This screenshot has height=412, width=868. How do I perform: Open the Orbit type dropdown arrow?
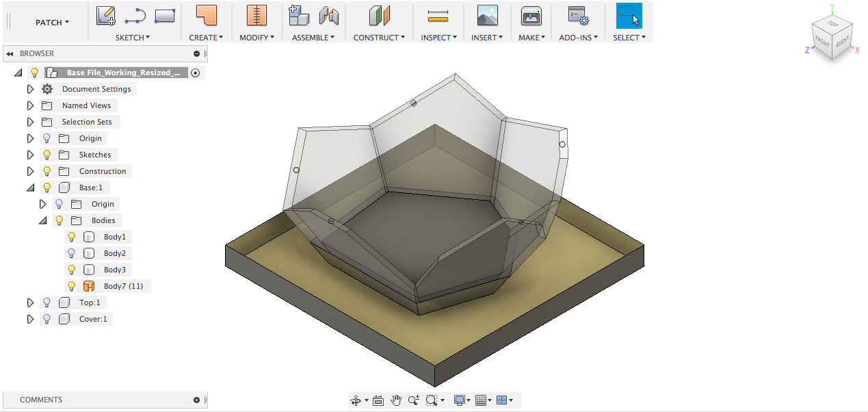click(367, 400)
